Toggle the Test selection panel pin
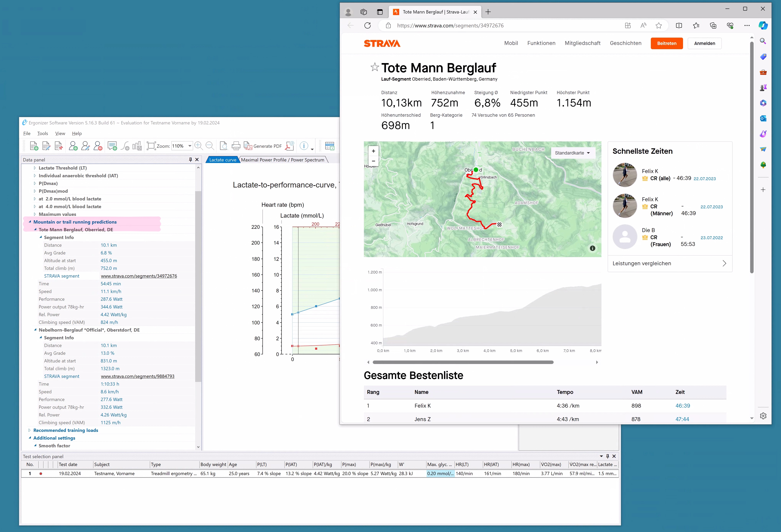The height and width of the screenshot is (532, 781). [607, 456]
